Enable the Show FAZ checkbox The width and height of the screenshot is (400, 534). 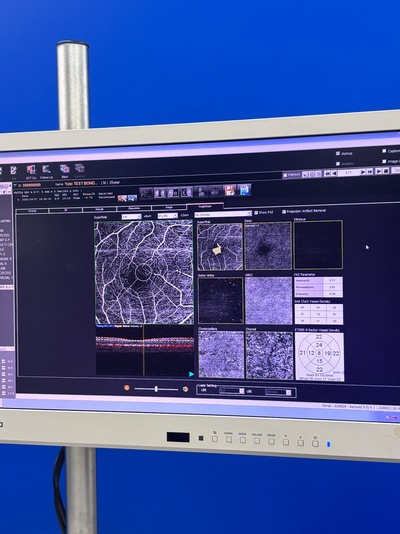(x=256, y=213)
